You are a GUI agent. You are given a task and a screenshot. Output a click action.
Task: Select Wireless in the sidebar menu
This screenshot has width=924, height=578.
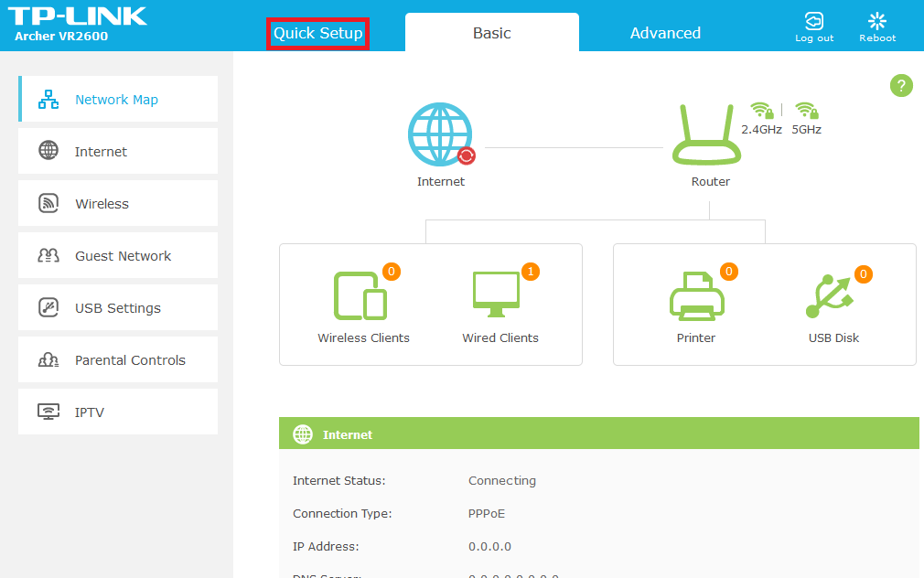click(x=101, y=202)
